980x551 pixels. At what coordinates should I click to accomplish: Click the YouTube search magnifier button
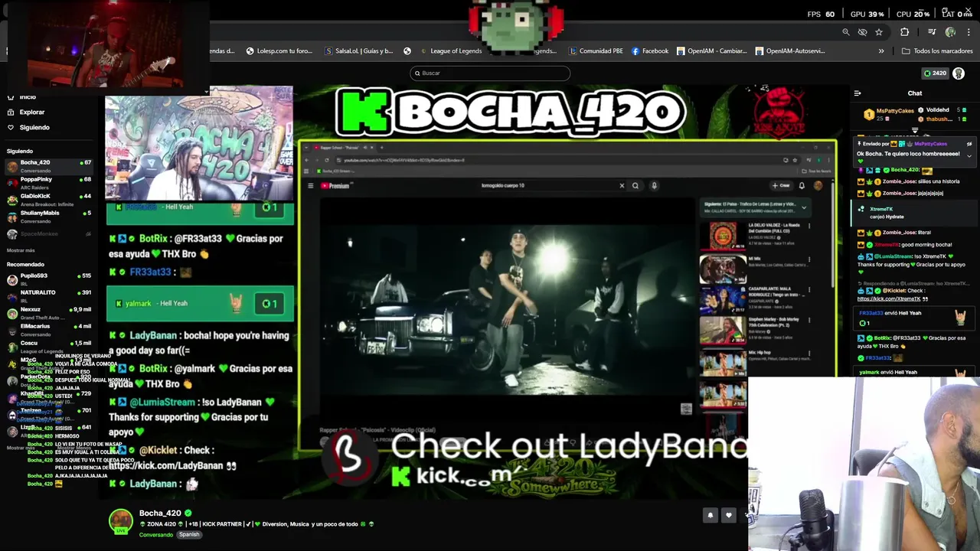tap(635, 185)
